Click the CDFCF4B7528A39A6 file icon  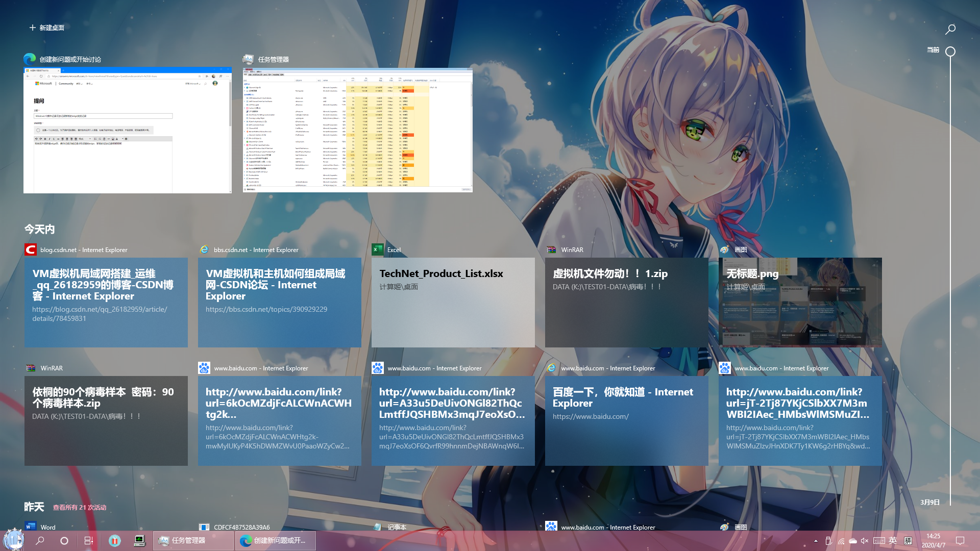204,527
